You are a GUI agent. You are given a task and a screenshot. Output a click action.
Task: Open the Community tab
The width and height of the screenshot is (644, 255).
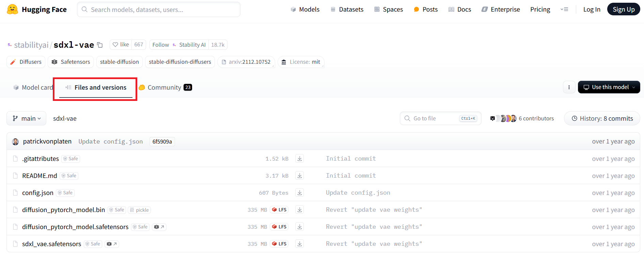point(165,88)
